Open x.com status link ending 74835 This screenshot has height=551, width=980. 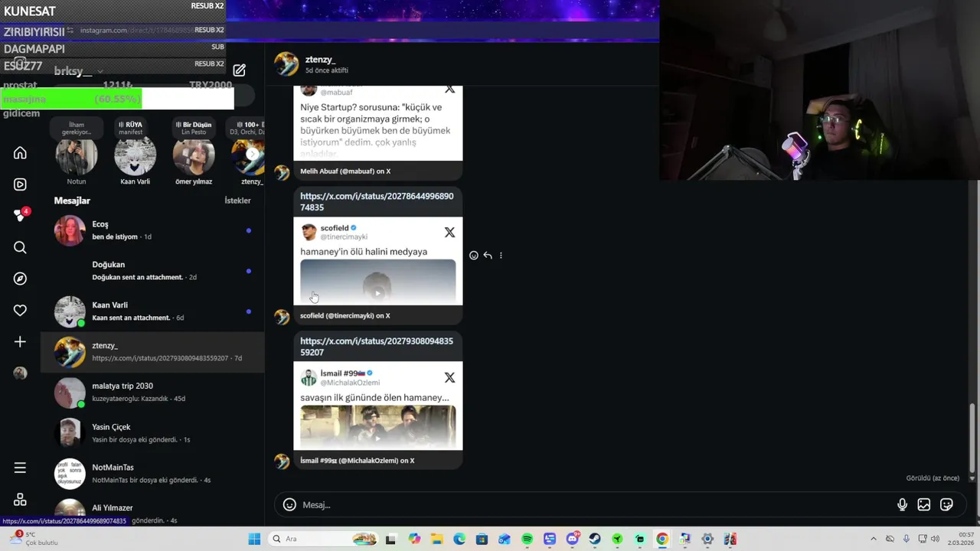[377, 202]
